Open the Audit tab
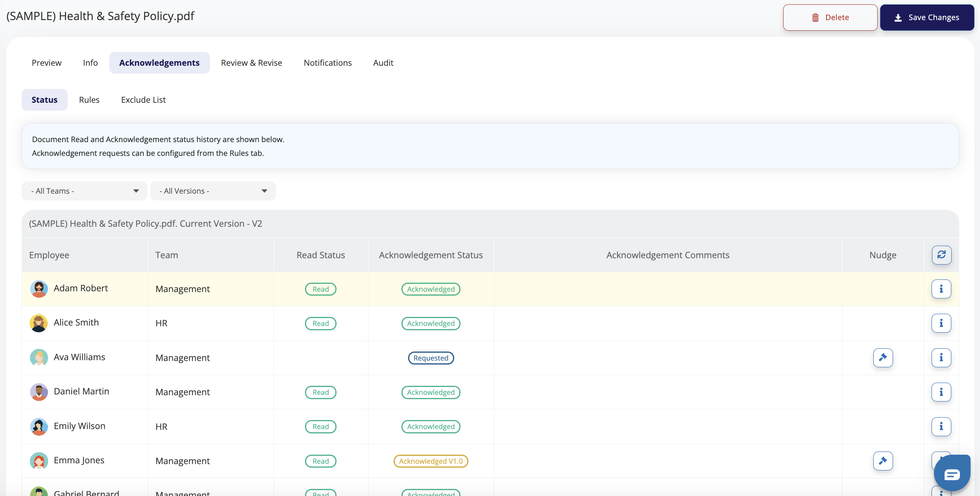This screenshot has height=496, width=980. (x=383, y=63)
